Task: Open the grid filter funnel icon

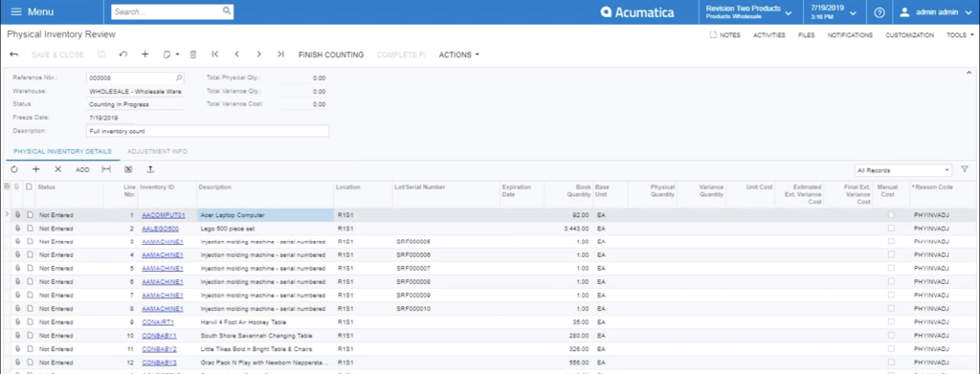Action: point(965,169)
